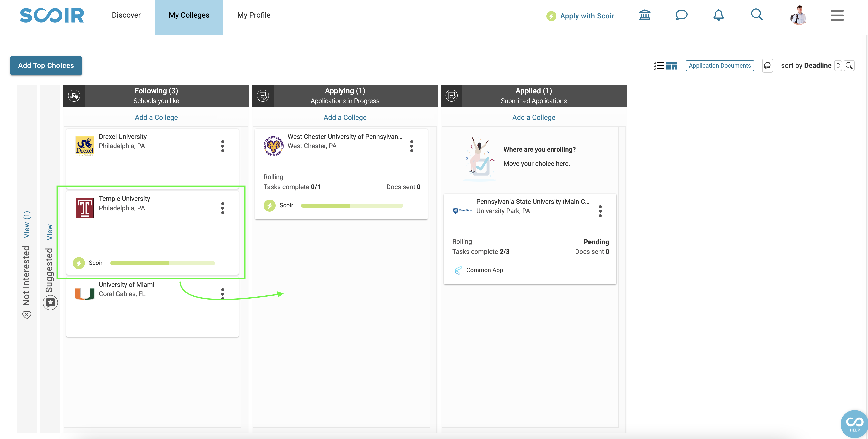Open the user profile avatar
868x439 pixels.
click(x=798, y=15)
